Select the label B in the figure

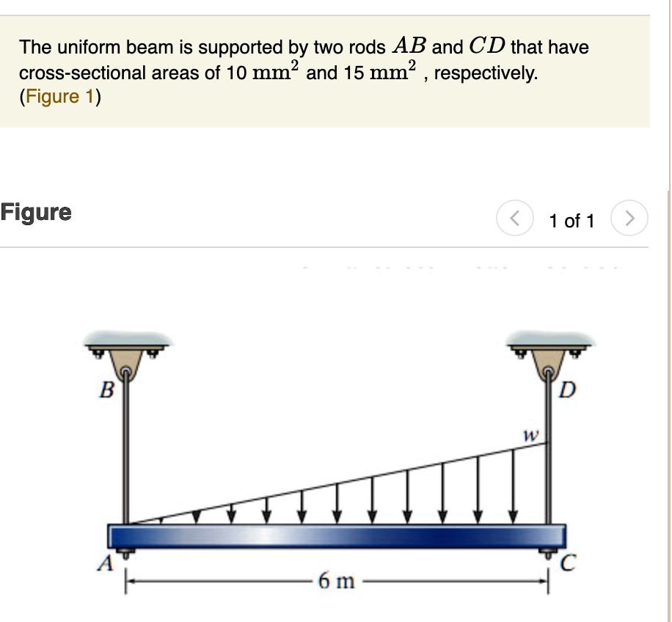tap(108, 391)
